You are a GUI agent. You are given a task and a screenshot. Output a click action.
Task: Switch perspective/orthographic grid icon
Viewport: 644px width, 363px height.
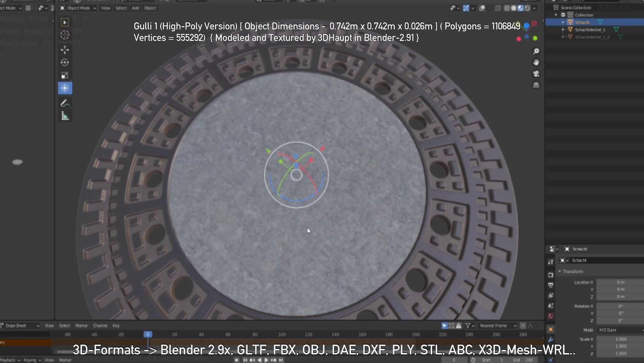[536, 85]
